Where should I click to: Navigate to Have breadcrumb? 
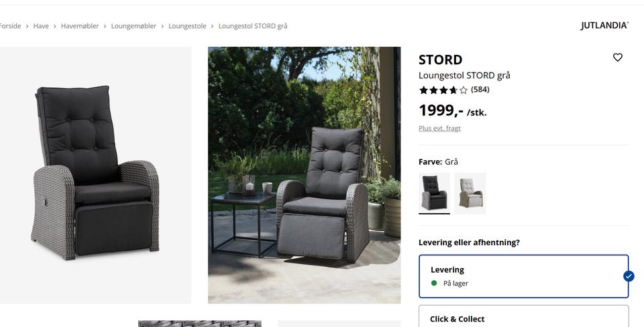click(41, 26)
